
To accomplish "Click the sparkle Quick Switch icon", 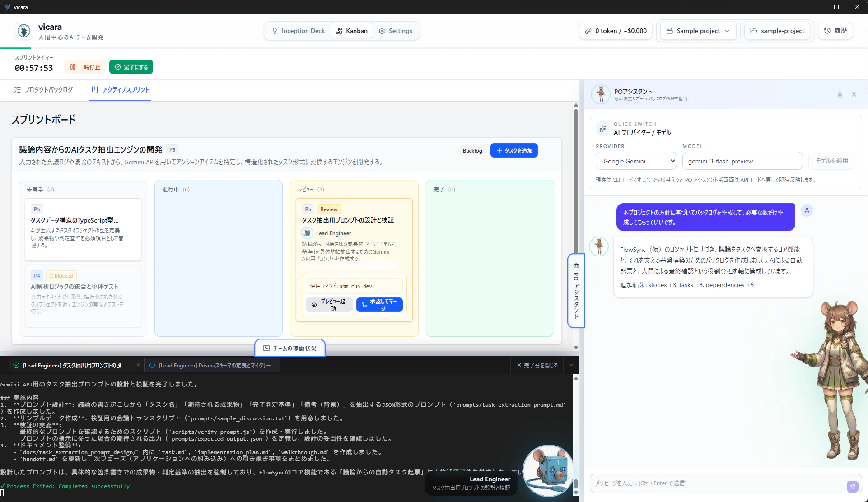I will click(602, 129).
